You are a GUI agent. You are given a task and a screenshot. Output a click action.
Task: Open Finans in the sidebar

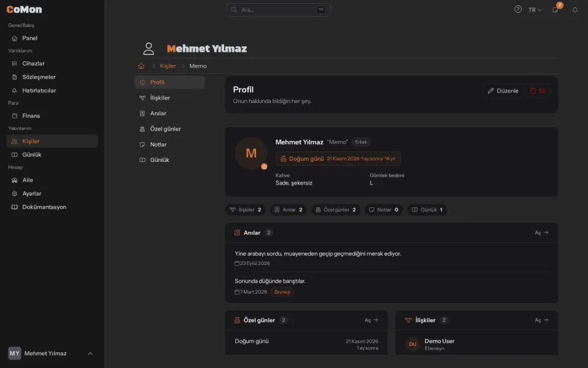[x=52, y=116]
